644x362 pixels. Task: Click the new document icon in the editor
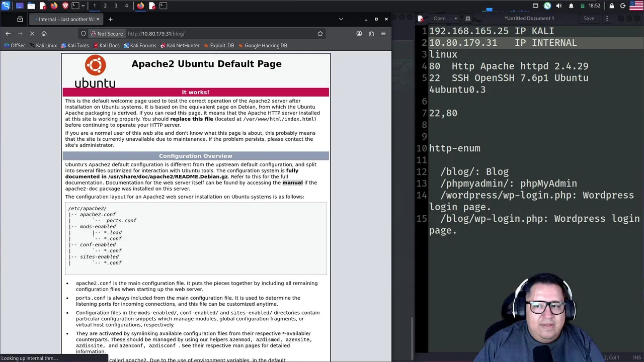(x=468, y=19)
